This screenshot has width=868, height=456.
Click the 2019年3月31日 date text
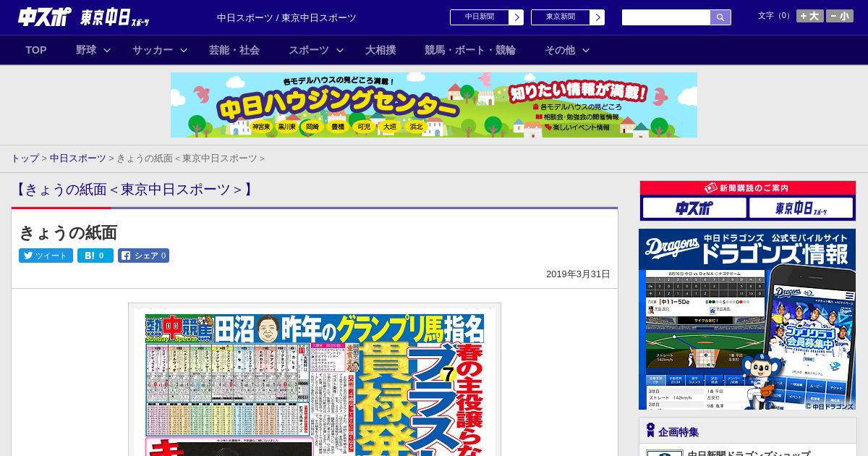[x=578, y=274]
